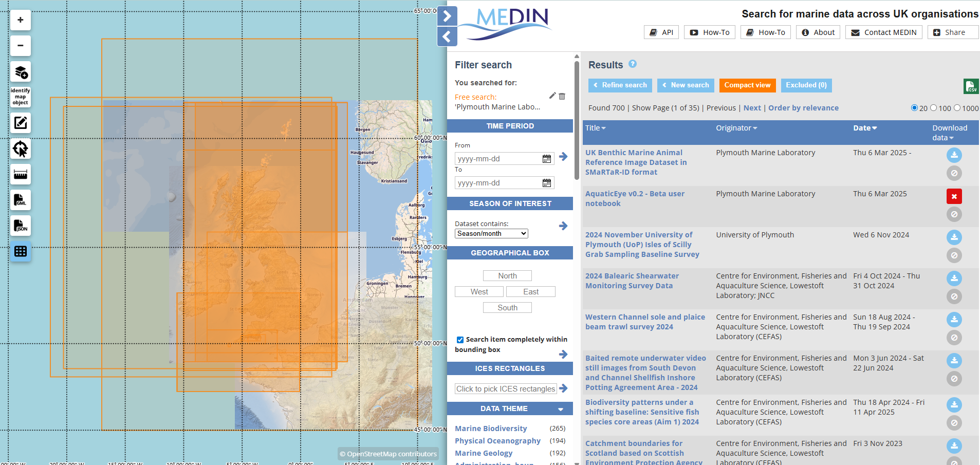Apply the season of interest filter arrow
The image size is (980, 465).
point(563,226)
